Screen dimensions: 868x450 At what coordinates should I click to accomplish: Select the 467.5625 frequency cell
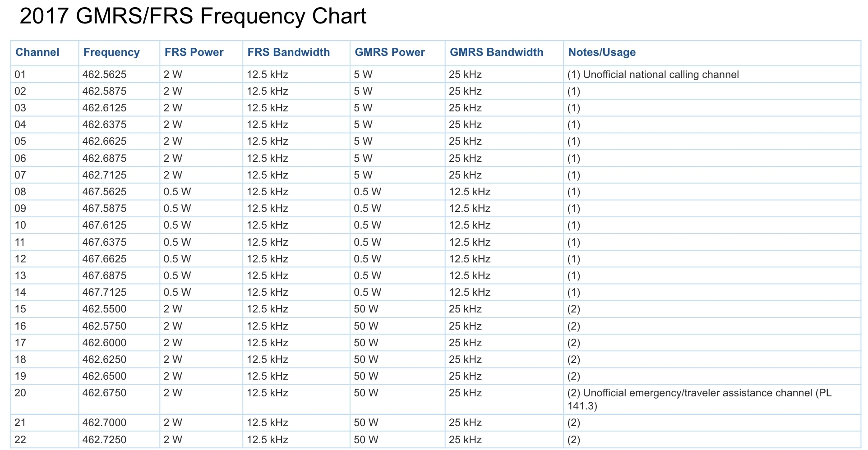click(x=104, y=192)
